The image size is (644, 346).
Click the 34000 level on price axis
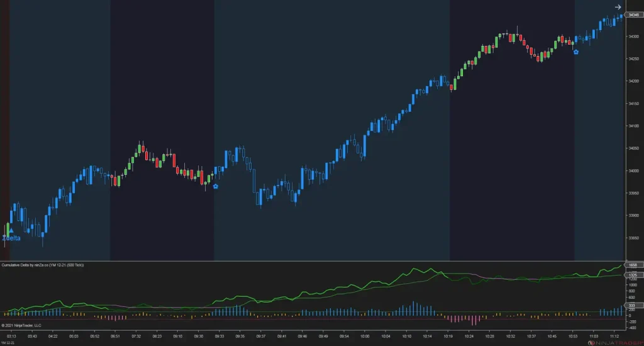[634, 170]
